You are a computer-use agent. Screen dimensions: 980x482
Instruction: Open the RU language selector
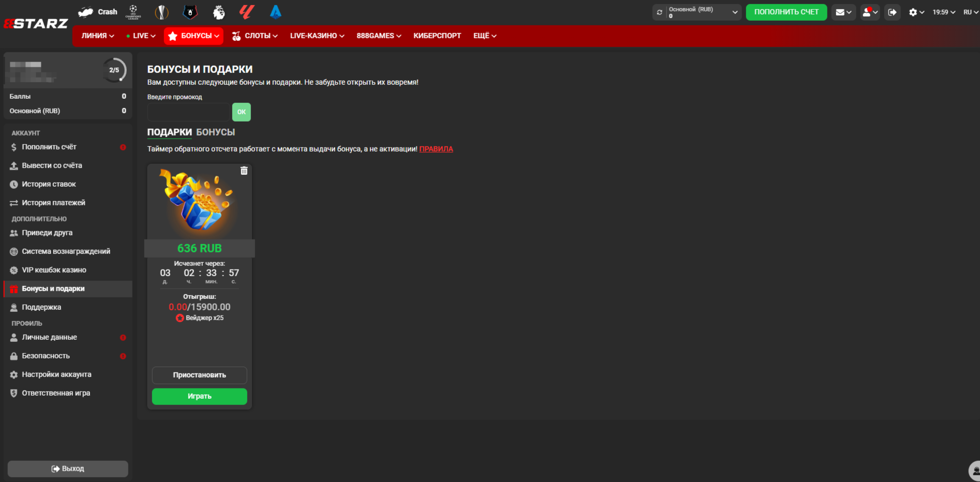[970, 12]
